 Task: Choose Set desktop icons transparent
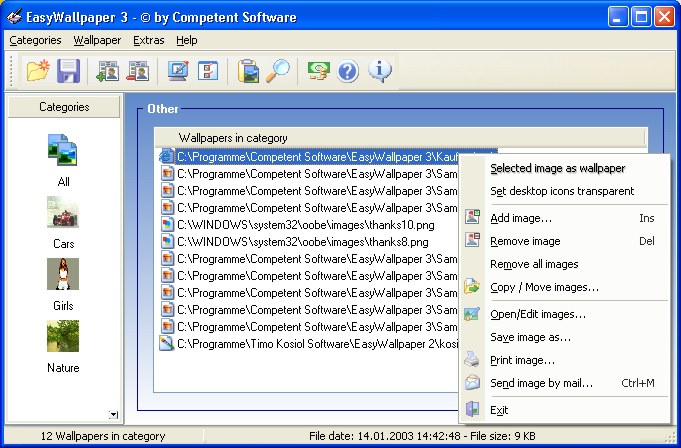tap(564, 191)
